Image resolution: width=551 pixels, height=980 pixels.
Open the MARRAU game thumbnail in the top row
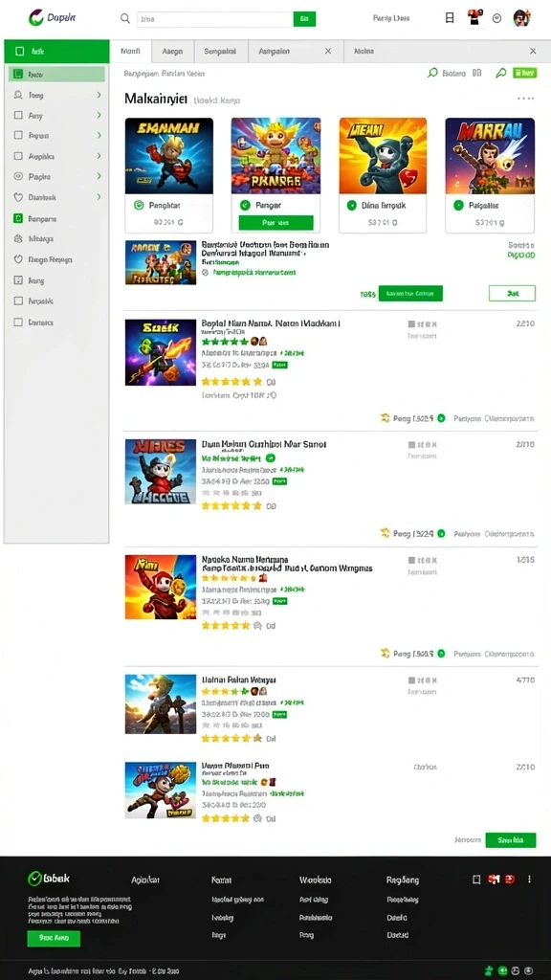coord(490,156)
